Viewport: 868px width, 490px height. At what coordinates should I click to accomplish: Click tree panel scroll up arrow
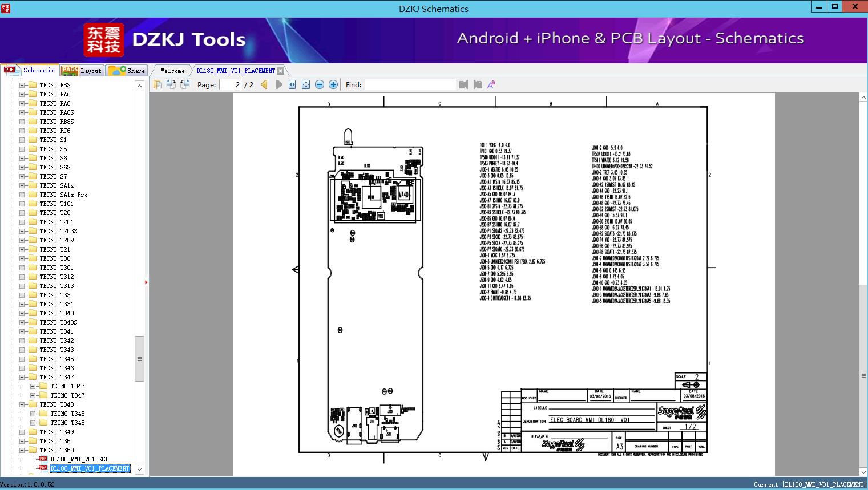click(x=139, y=86)
